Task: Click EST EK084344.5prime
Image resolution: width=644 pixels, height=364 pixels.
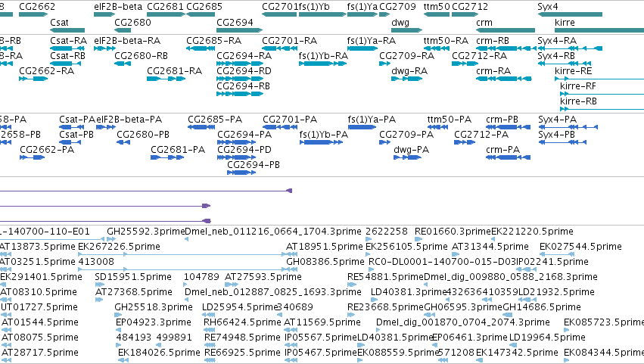Action: [x=567, y=361]
